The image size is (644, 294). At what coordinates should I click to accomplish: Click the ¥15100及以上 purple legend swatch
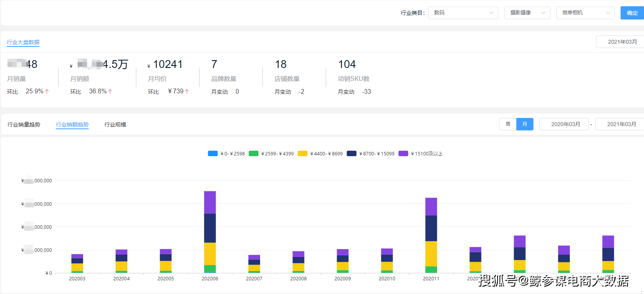[403, 153]
